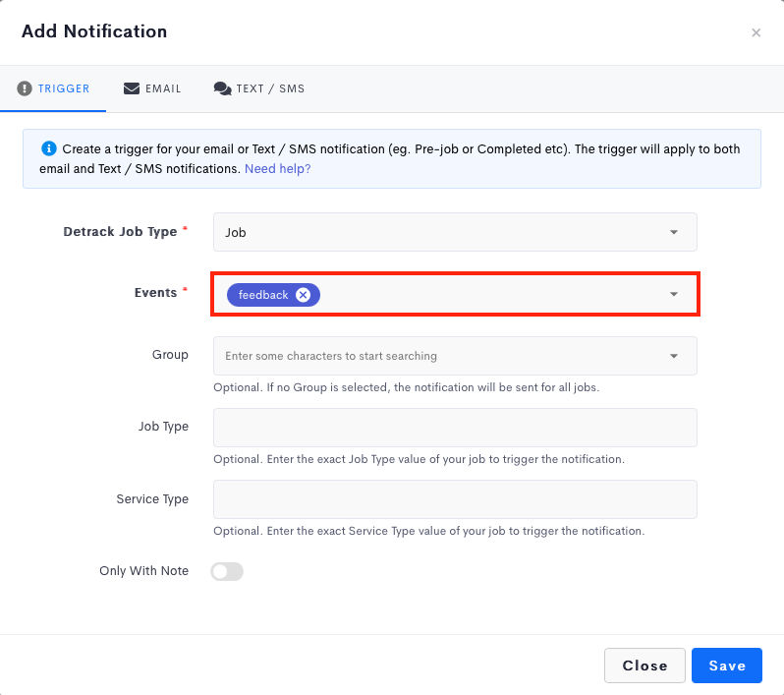Click the envelope icon on the Email tab
The image size is (784, 695).
132,88
